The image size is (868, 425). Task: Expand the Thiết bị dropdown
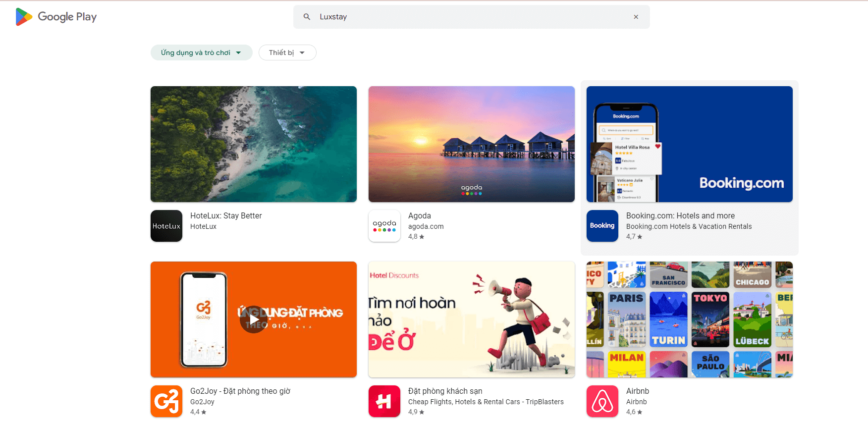pos(287,53)
